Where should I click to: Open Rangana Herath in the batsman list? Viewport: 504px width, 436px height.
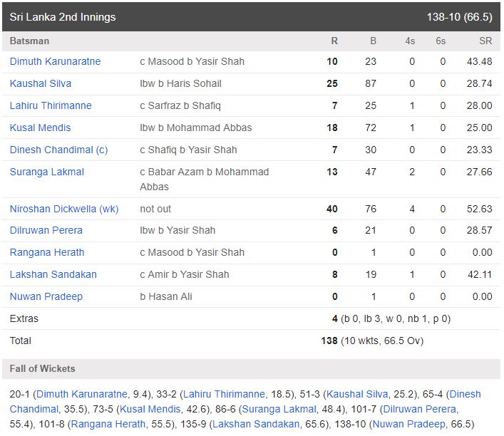tap(47, 252)
